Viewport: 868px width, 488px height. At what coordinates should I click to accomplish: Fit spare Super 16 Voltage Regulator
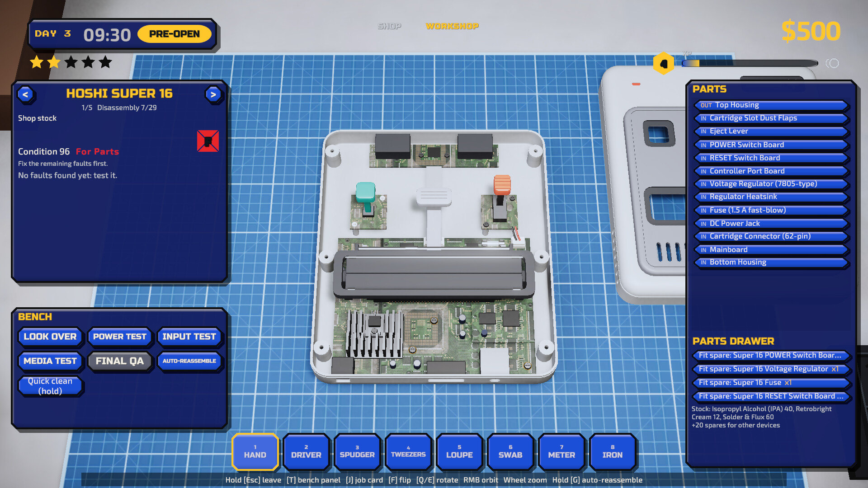click(x=771, y=369)
